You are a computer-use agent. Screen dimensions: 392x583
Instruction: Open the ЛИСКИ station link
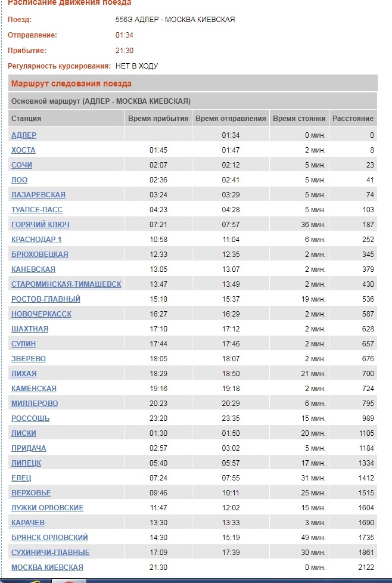point(23,433)
